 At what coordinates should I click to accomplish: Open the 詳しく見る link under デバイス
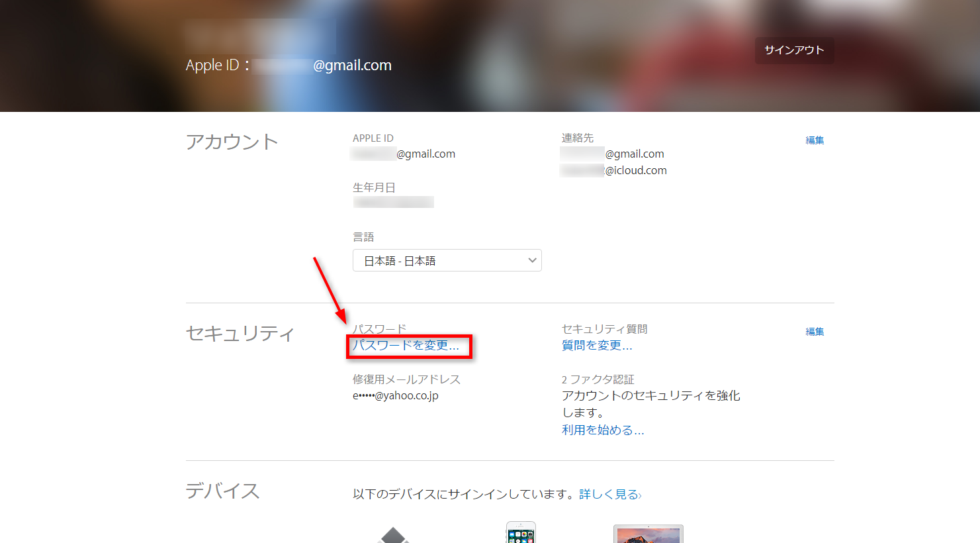pos(610,494)
